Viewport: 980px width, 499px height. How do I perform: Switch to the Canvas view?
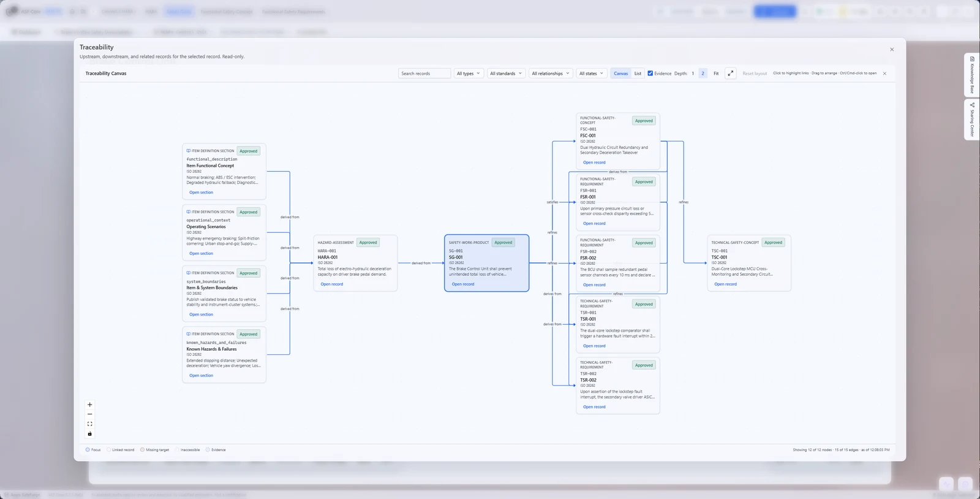coord(621,74)
